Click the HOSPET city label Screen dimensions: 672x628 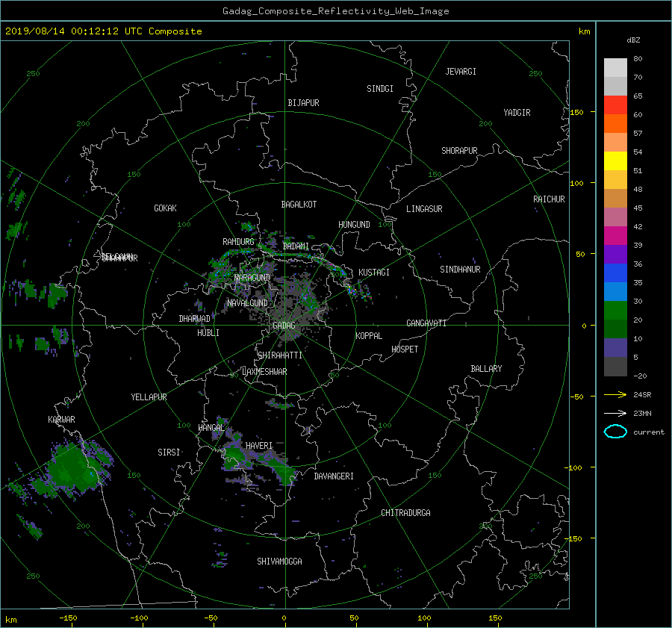click(405, 349)
